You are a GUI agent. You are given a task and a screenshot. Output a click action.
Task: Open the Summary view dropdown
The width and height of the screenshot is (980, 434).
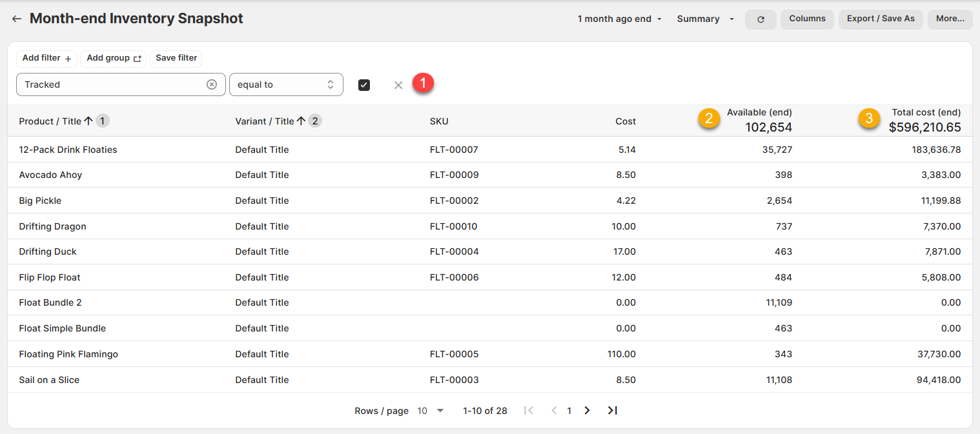(x=705, y=19)
